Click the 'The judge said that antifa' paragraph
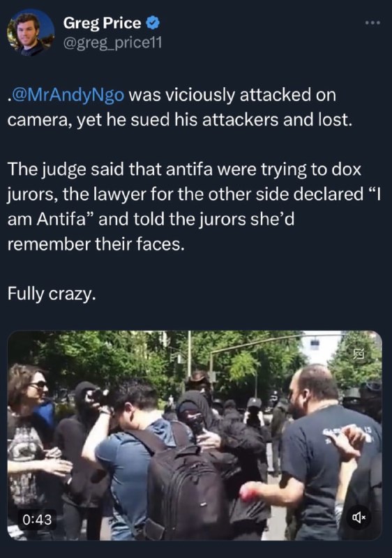The image size is (392, 558). [x=194, y=206]
